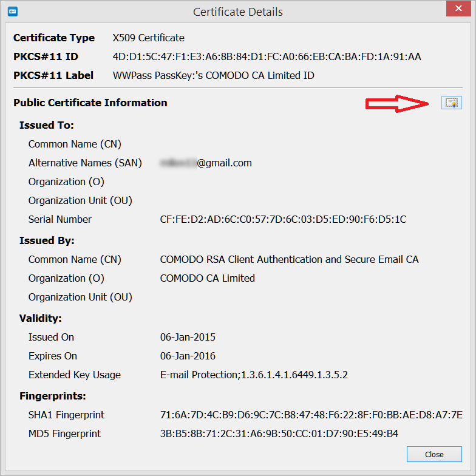The height and width of the screenshot is (476, 476).
Task: Click the 'PKCS#11 Label' field name
Action: click(x=53, y=75)
